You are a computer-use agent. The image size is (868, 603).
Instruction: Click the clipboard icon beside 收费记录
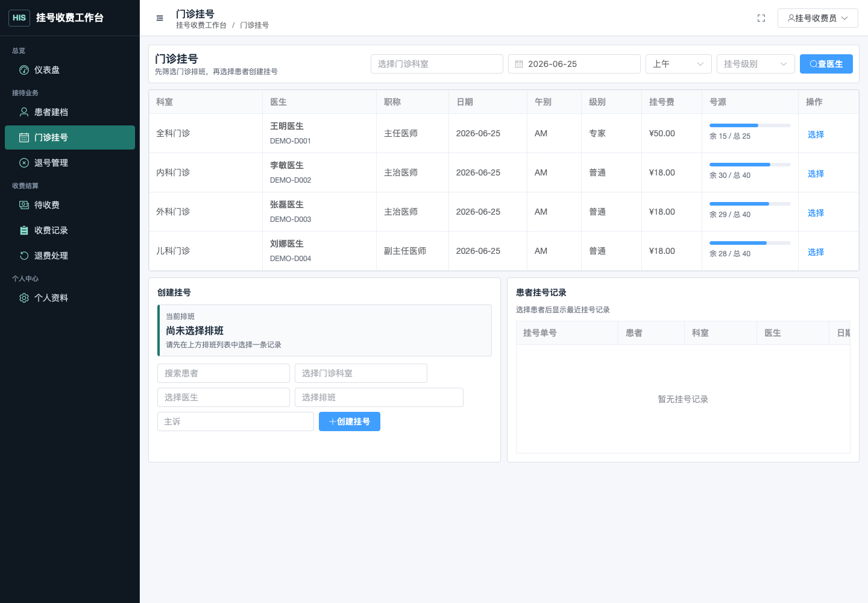pos(24,230)
